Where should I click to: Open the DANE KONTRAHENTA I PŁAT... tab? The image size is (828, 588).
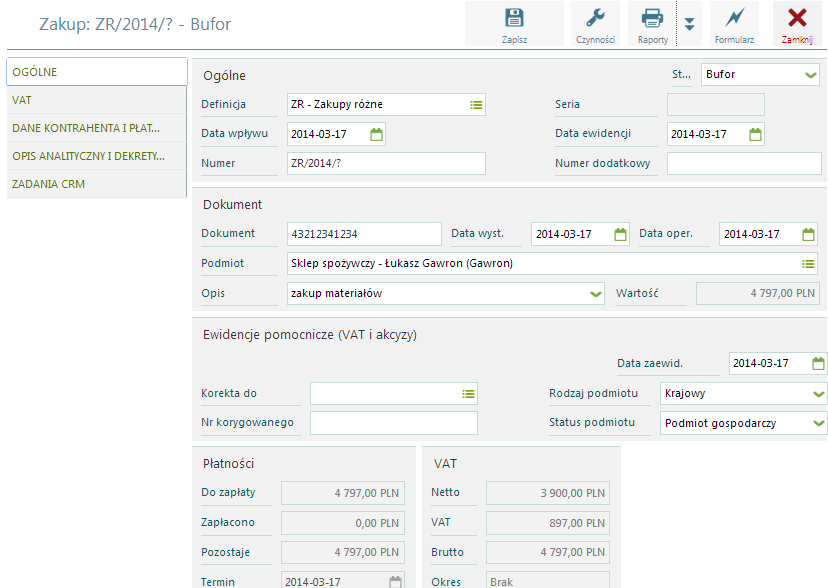97,128
